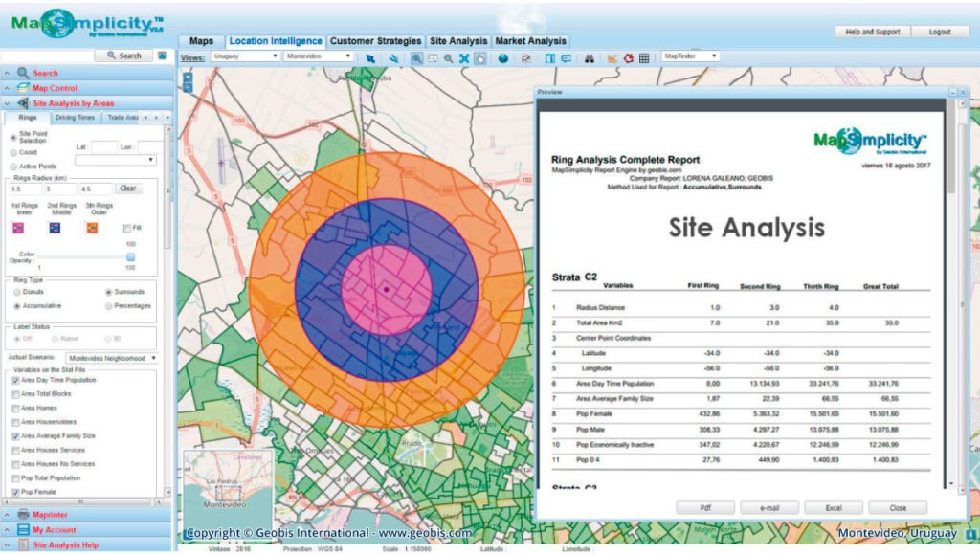This screenshot has width=980, height=555.
Task: Choose the Active Points radio button
Action: [13, 166]
